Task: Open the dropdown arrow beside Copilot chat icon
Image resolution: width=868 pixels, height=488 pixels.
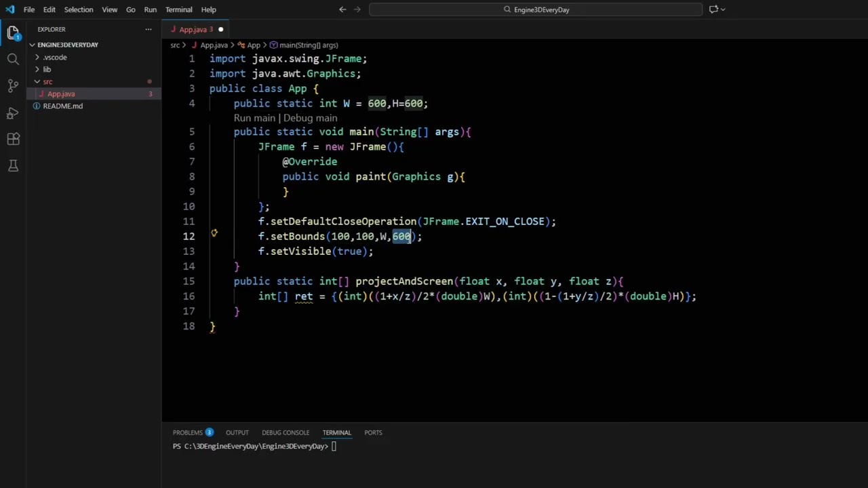Action: coord(724,9)
